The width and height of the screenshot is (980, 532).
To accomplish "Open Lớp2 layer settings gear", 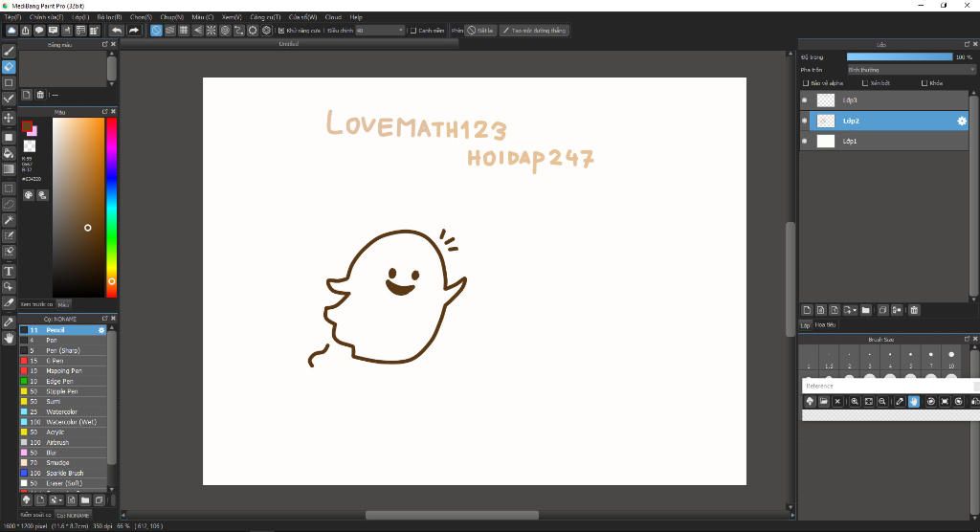I will (962, 121).
